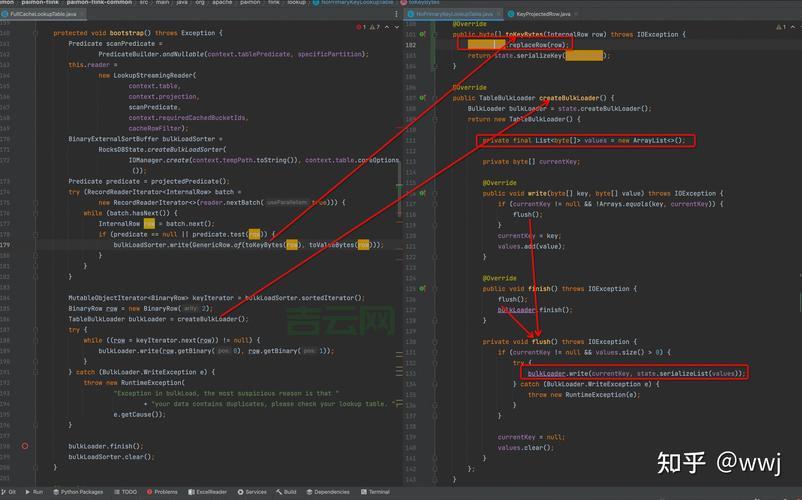Open the Python Packages panel
Viewport: 802px width, 500px height.
(80, 492)
